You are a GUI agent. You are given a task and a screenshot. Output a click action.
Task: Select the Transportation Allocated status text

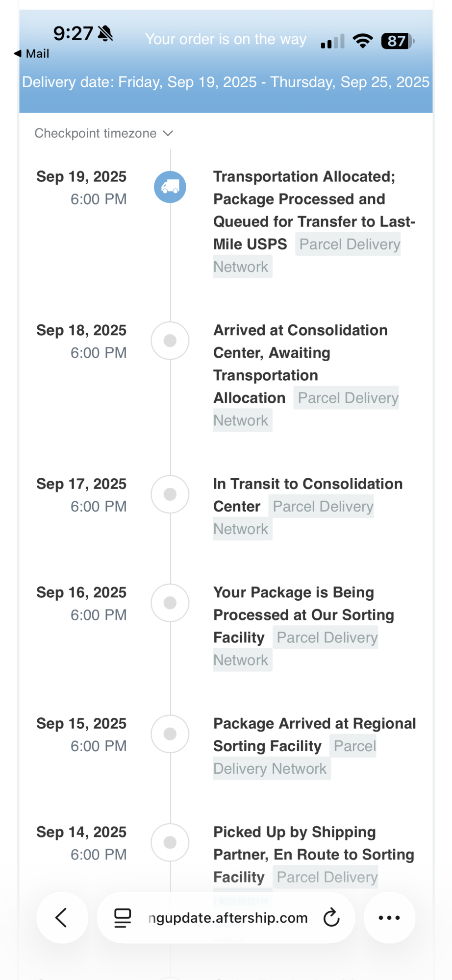pos(304,177)
